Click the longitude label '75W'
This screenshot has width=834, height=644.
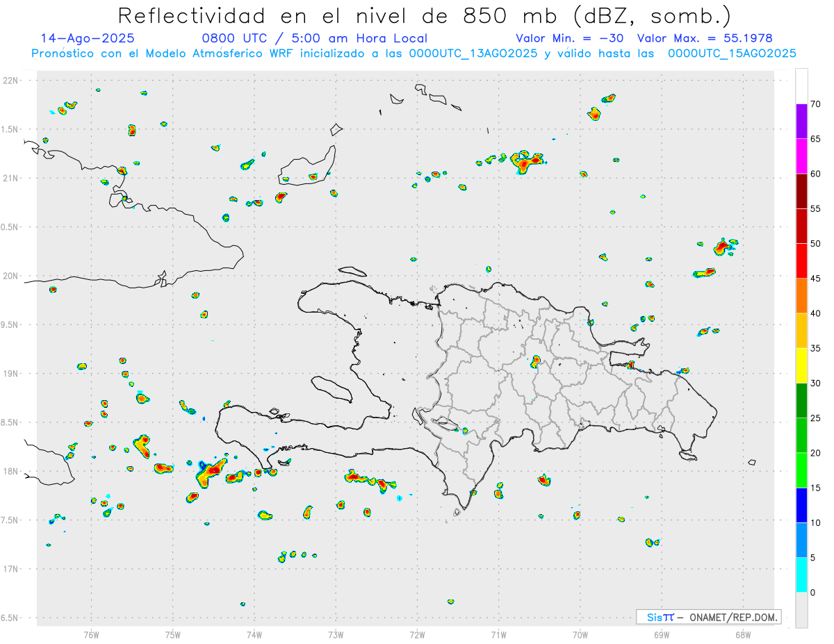173,635
